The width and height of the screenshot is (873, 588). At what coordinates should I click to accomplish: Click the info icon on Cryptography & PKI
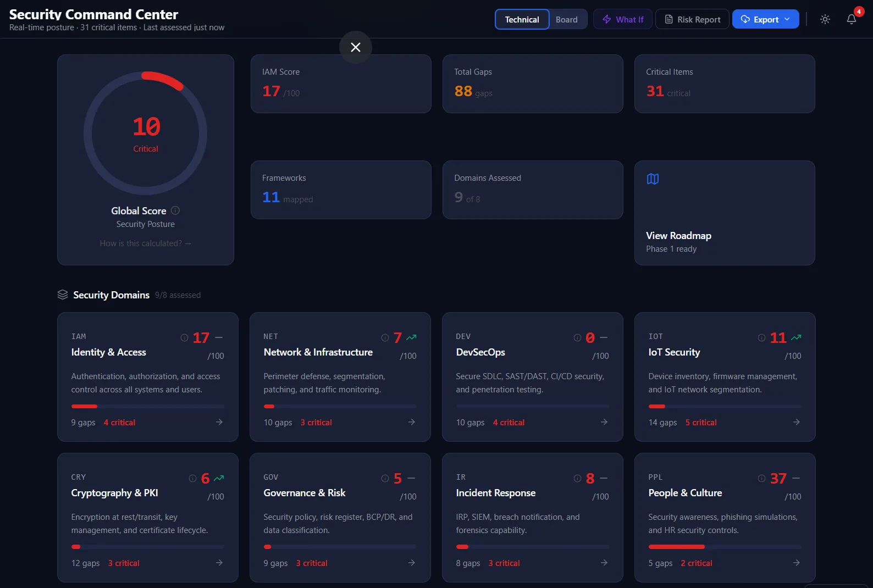click(x=192, y=479)
